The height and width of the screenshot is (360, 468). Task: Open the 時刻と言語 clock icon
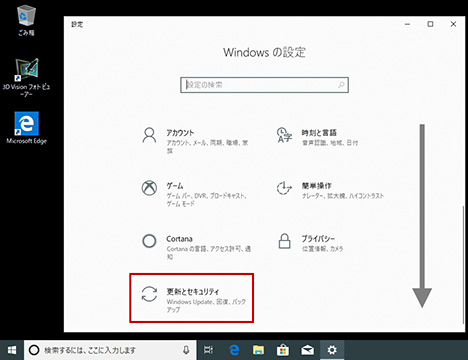284,135
